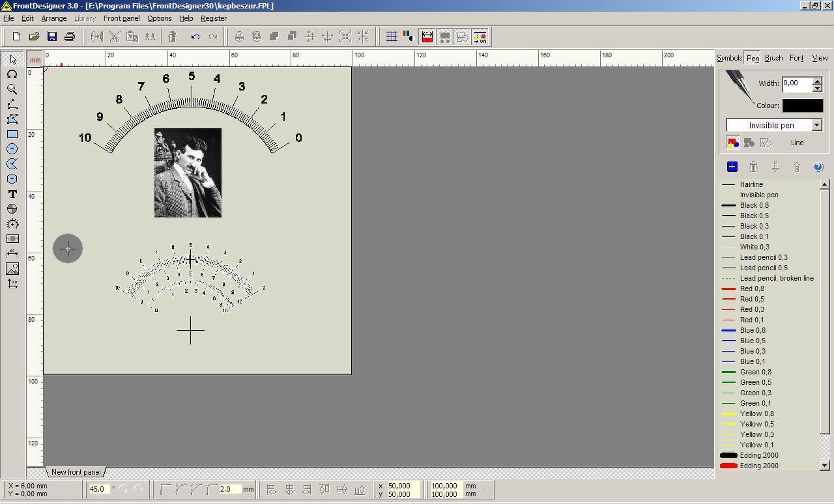This screenshot has width=834, height=504.
Task: Click the rotation angle 45.0 field
Action: pyautogui.click(x=98, y=489)
